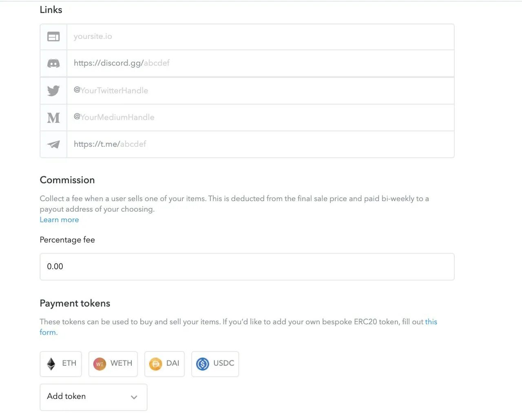Screen dimensions: 522x420
Task: Click the Percentage fee input box
Action: pyautogui.click(x=247, y=267)
